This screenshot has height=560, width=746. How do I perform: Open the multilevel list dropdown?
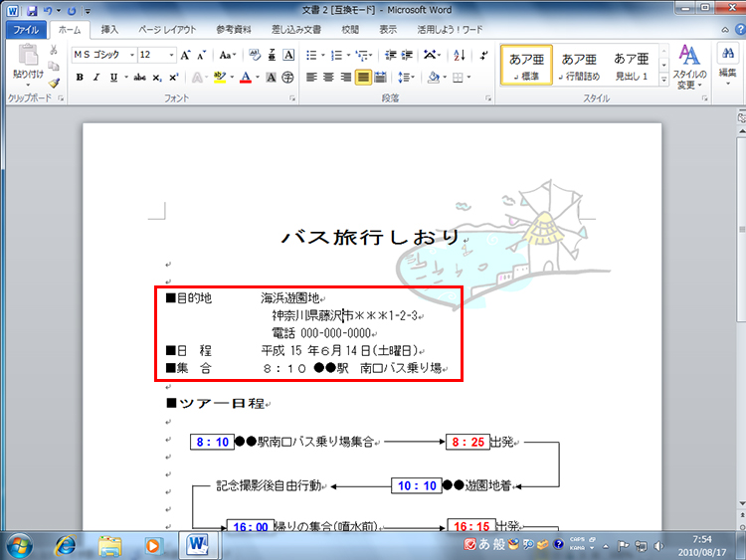[364, 55]
